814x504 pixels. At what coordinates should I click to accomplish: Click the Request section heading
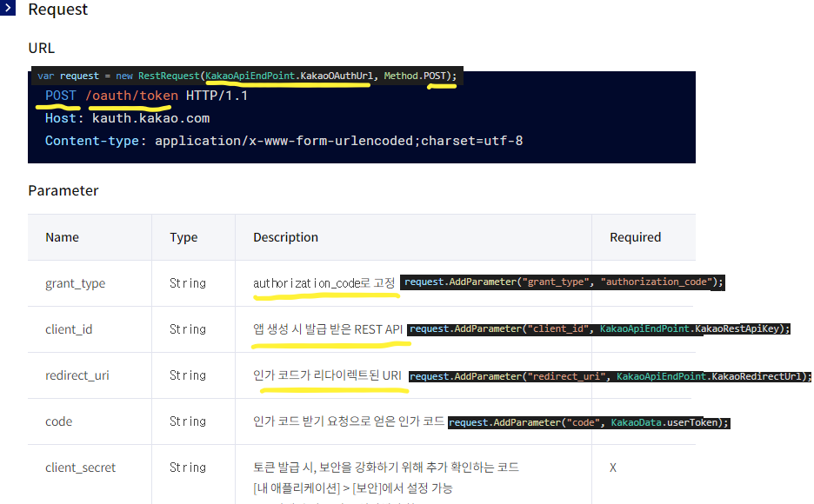(x=58, y=10)
